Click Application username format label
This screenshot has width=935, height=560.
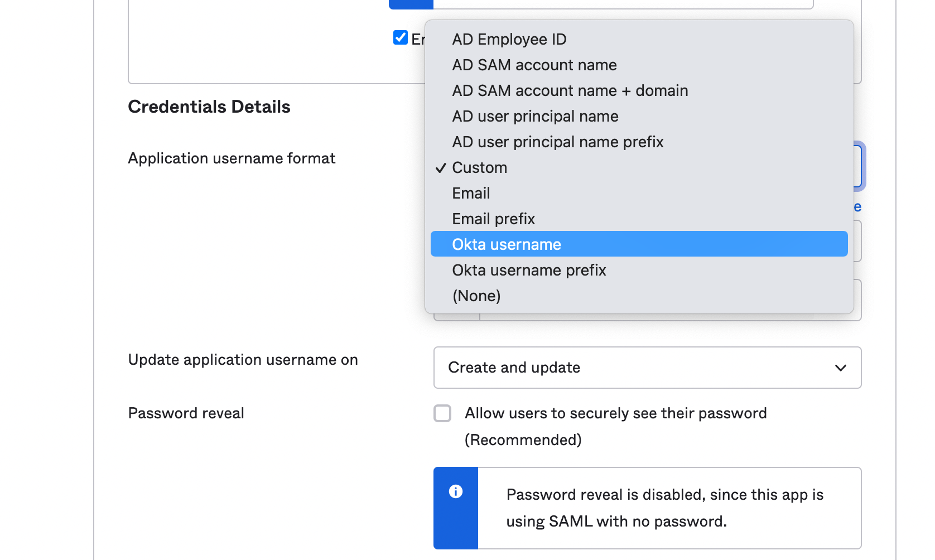(232, 158)
